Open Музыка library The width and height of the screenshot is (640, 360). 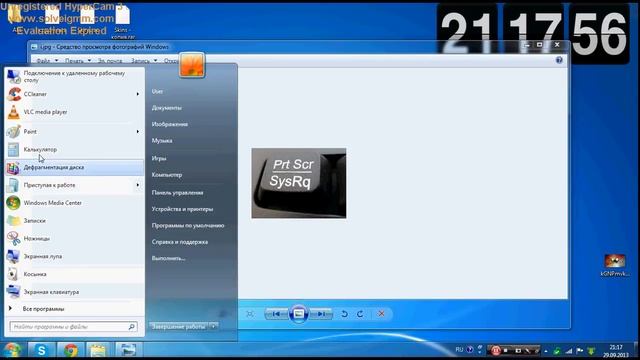point(162,140)
